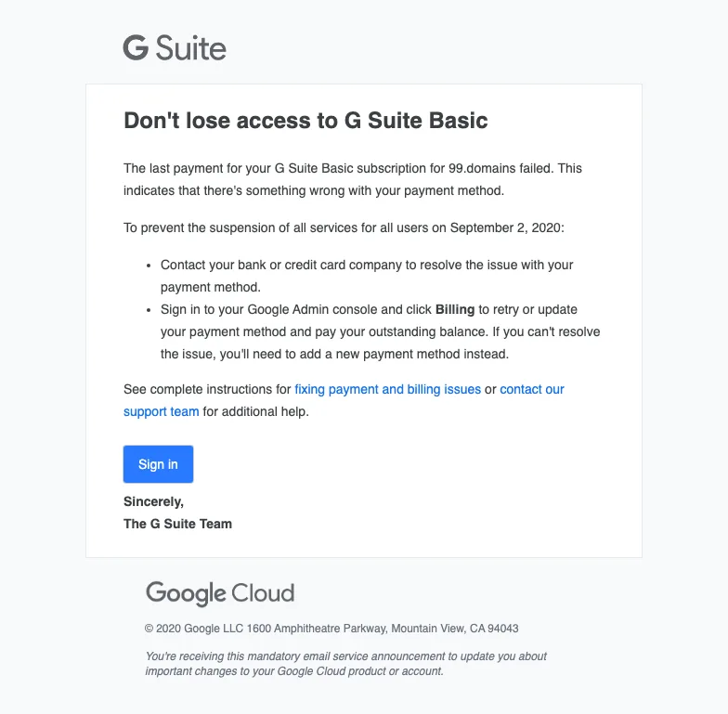Screen dimensions: 728x714
Task: Click the italic mandatory email service announcement note
Action: click(x=345, y=664)
